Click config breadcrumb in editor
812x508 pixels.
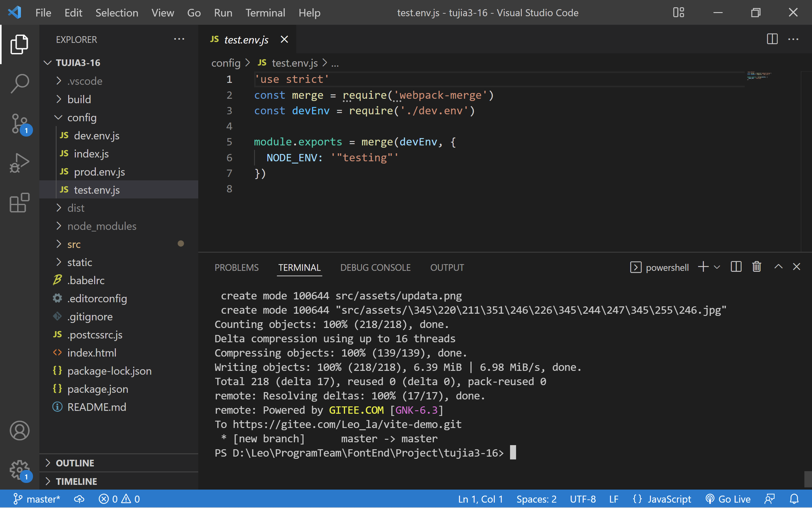pyautogui.click(x=226, y=63)
